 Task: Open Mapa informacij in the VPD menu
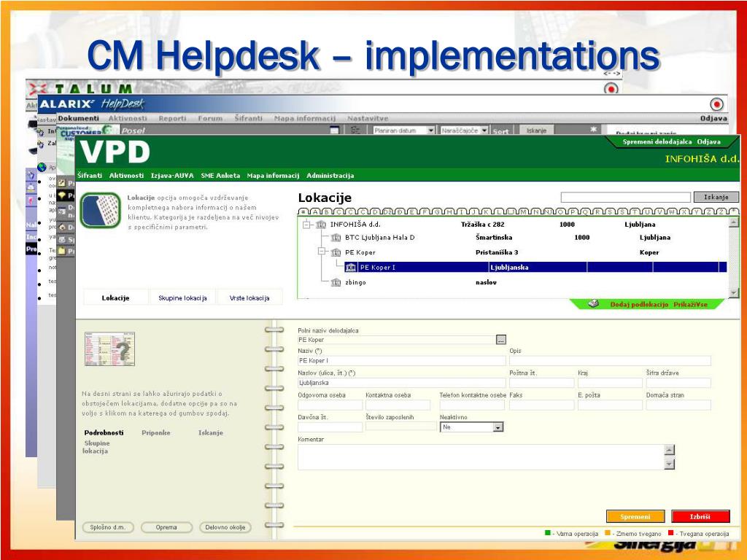tap(273, 175)
